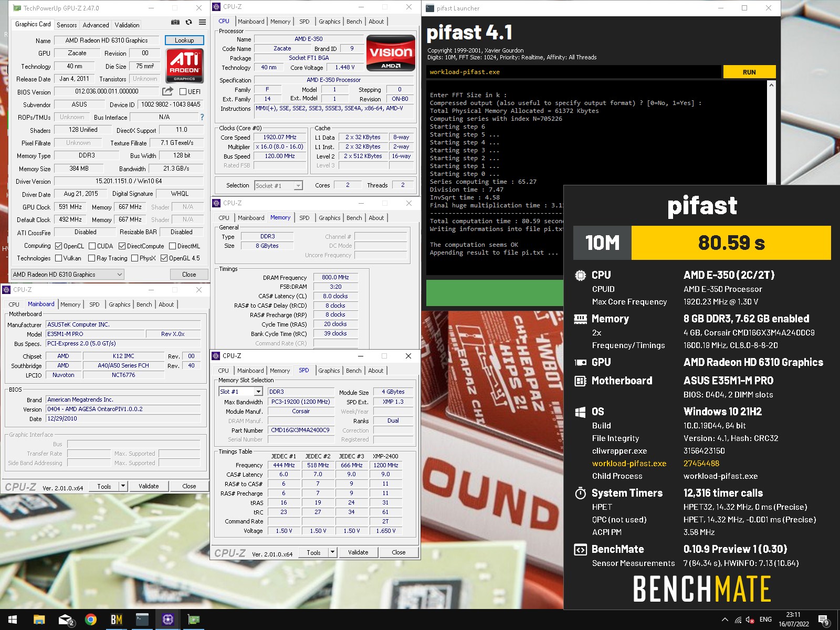Viewport: 840px width, 630px height.
Task: Switch to Advanced tab in GPU-Z
Action: 96,25
